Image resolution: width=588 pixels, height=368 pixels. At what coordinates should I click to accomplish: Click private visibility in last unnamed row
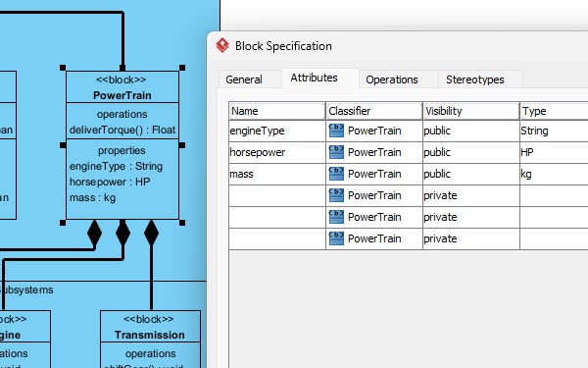click(471, 238)
